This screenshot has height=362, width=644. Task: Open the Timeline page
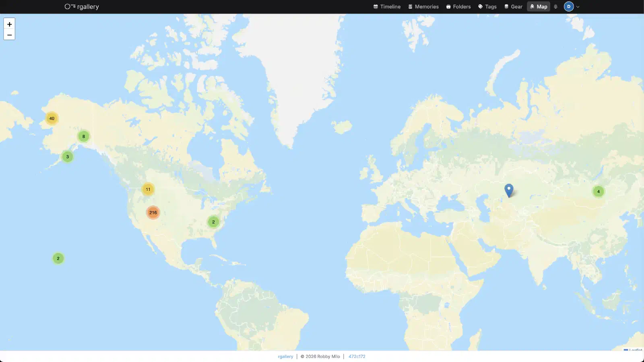(387, 6)
